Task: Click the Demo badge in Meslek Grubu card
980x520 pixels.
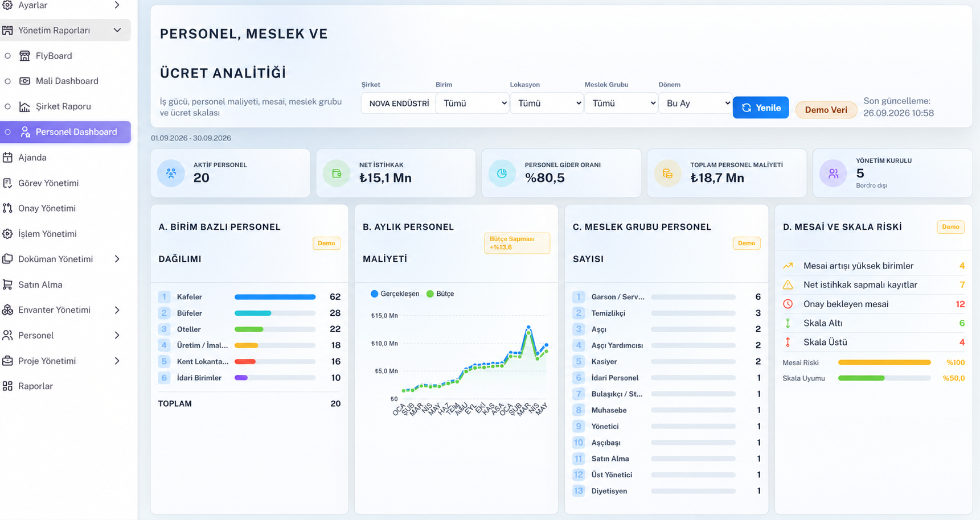Action: 747,243
